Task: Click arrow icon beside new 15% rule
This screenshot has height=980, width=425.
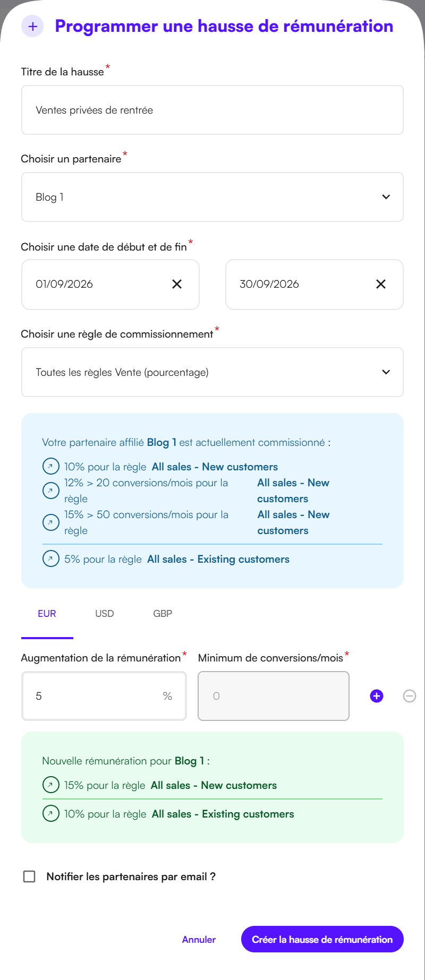Action: coord(50,785)
